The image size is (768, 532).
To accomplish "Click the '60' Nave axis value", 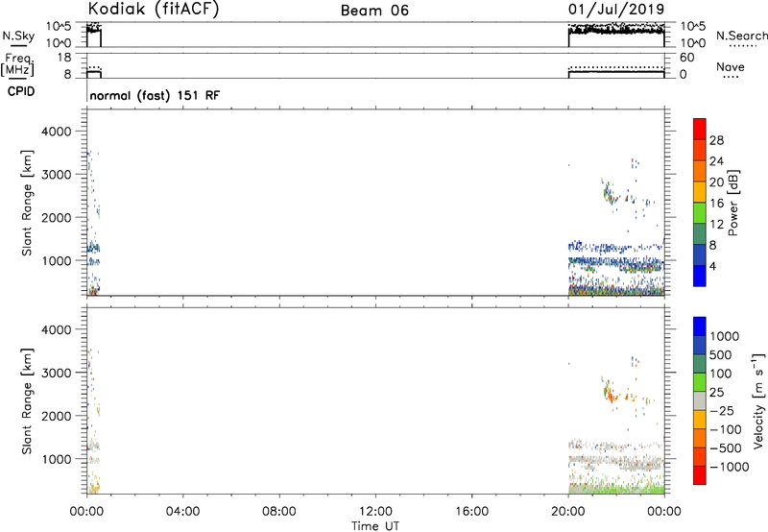I will point(686,58).
